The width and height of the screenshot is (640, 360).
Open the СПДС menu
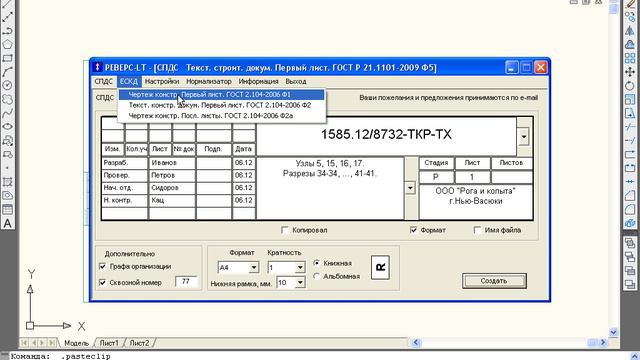click(104, 82)
